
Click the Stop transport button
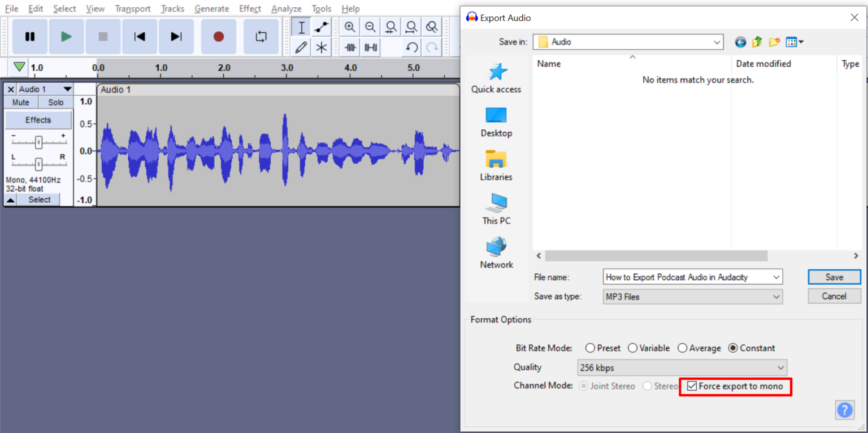pos(103,37)
